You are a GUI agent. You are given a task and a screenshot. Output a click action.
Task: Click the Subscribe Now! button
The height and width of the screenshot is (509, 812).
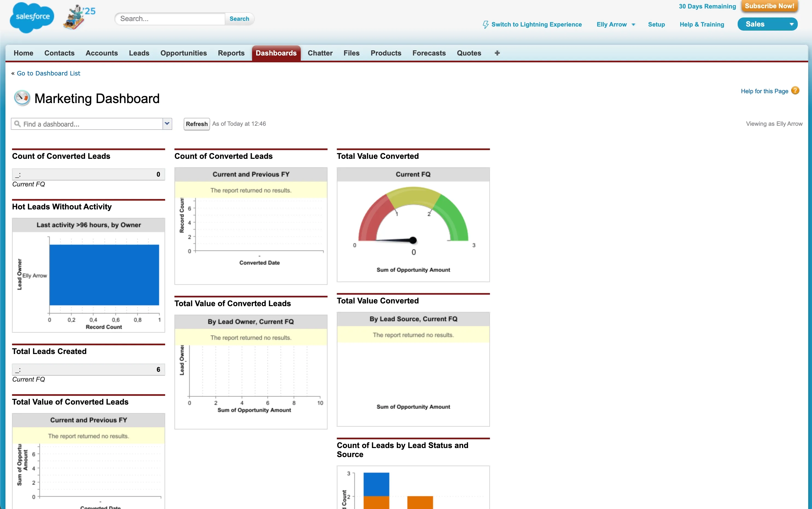769,6
